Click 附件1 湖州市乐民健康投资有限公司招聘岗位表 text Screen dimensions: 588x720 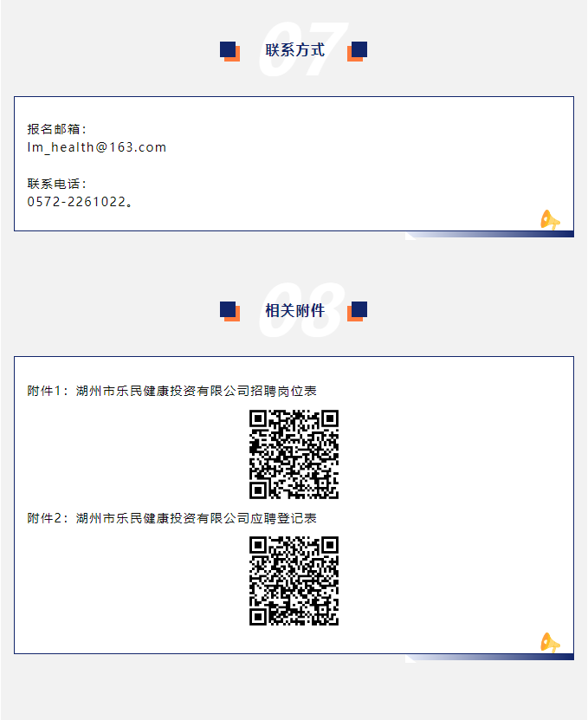coord(171,392)
